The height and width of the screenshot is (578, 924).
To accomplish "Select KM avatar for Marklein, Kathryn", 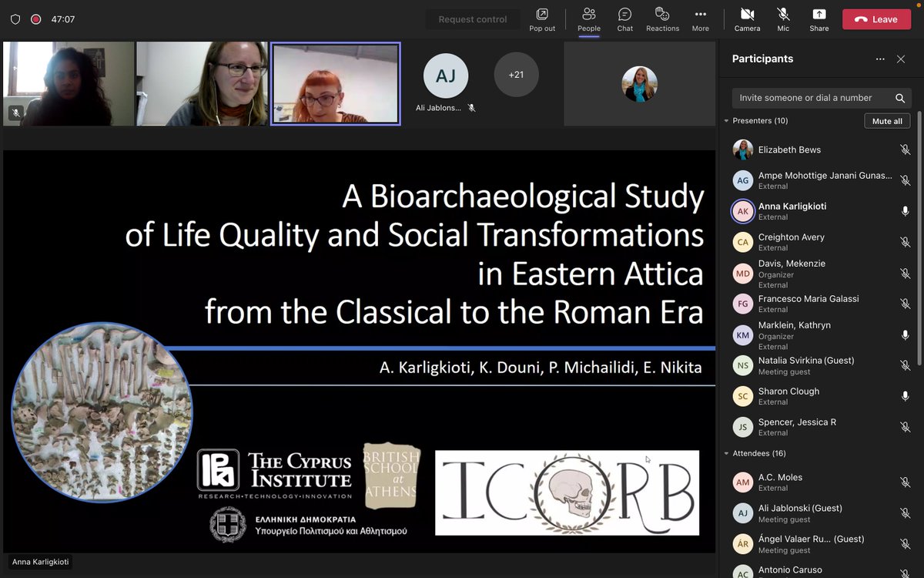I will pos(742,335).
